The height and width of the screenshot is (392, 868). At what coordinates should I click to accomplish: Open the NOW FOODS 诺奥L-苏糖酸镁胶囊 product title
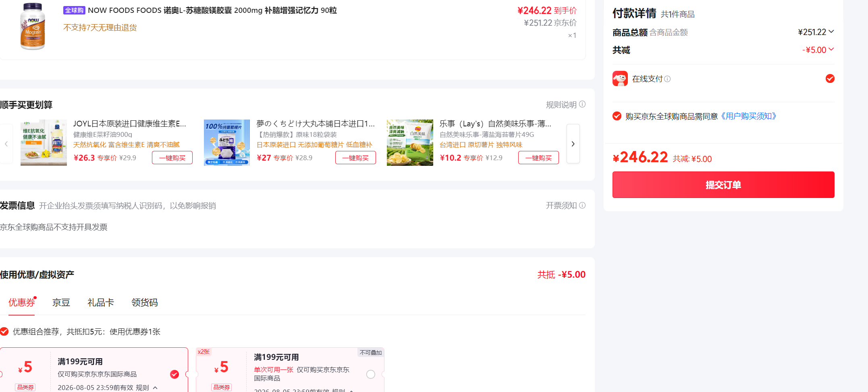tap(212, 10)
